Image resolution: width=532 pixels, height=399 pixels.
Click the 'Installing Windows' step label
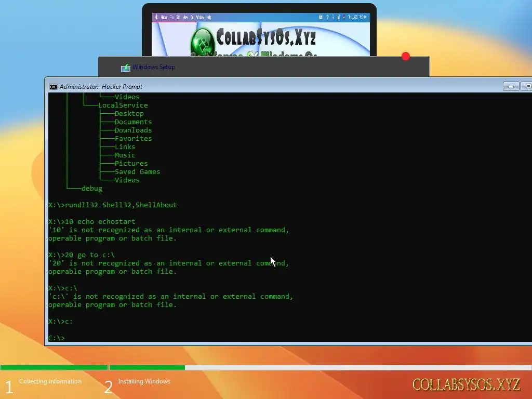[144, 381]
